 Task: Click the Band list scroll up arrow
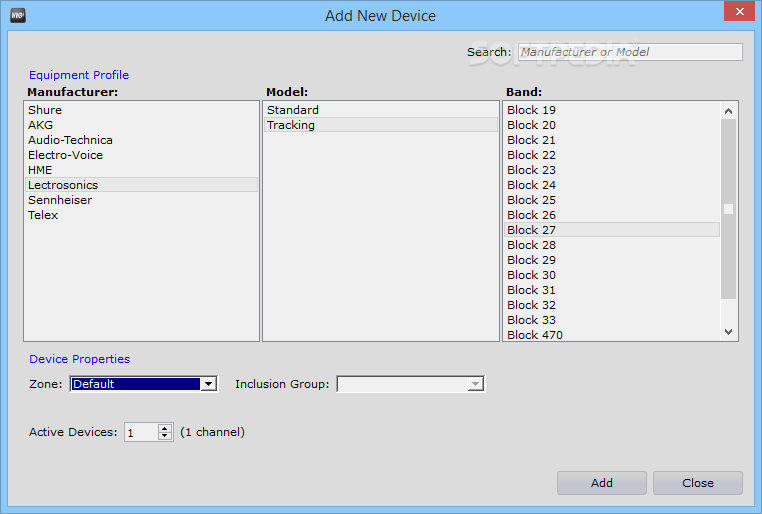[x=728, y=111]
